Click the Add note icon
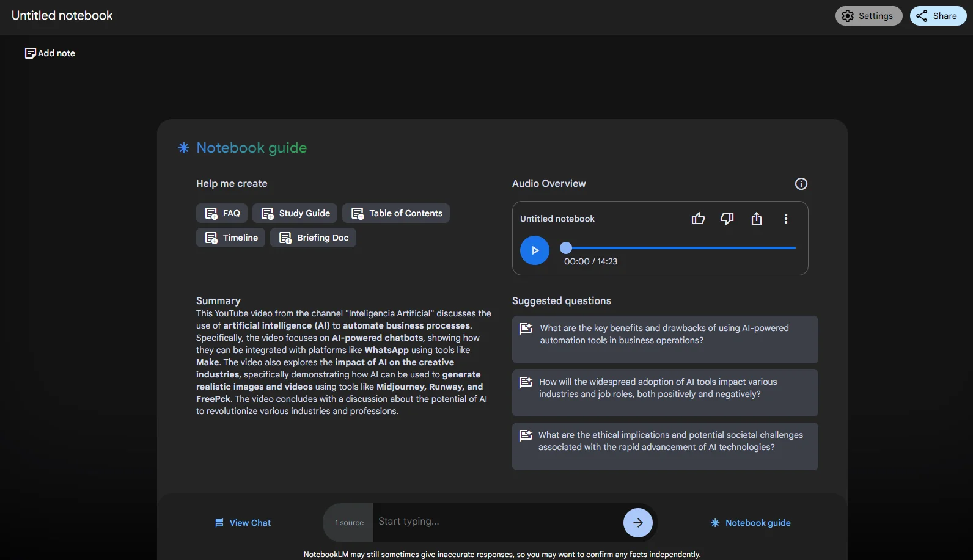The width and height of the screenshot is (973, 560). (x=30, y=53)
